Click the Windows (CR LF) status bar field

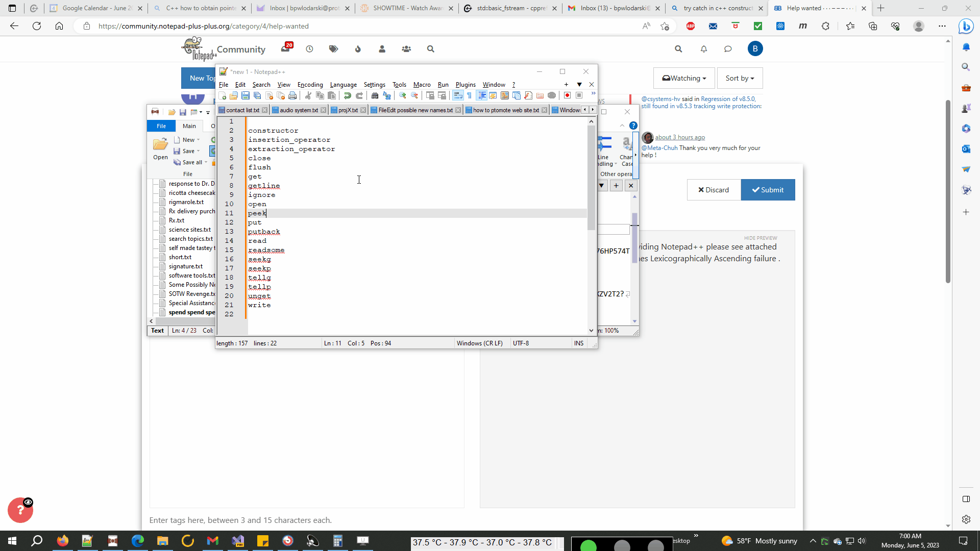point(480,343)
